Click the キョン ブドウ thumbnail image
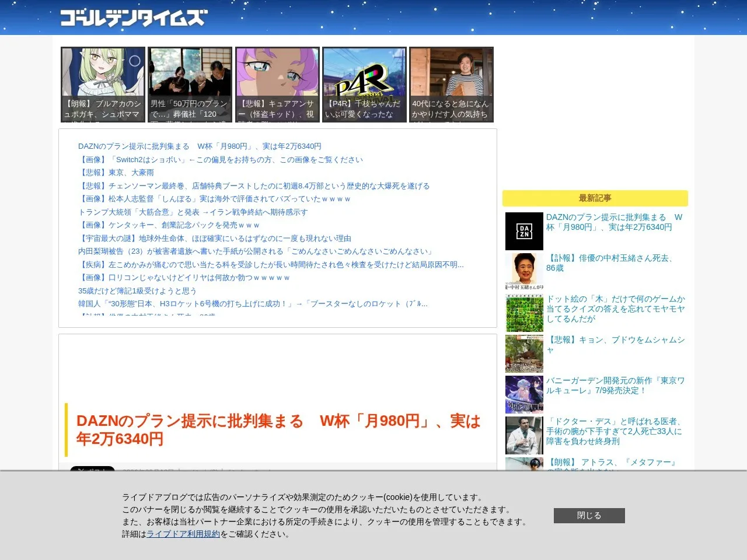Screen dimensions: 747x560 pos(524,353)
